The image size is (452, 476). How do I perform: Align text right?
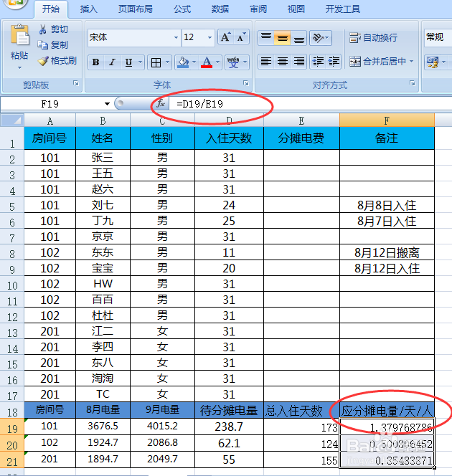click(x=299, y=62)
